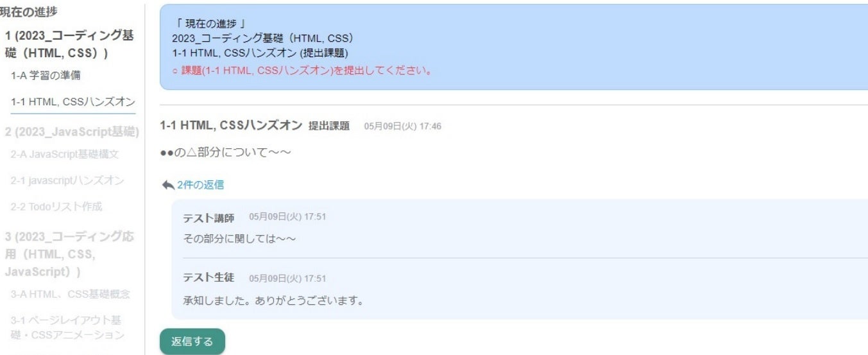This screenshot has height=355, width=868.
Task: Click the post timestamp 05月09日(火) 17:46
Action: tap(402, 126)
